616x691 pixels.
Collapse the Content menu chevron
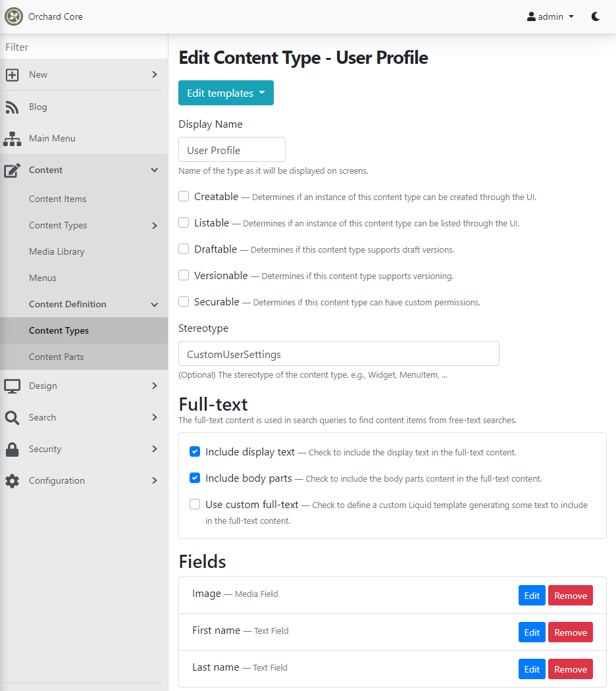pos(154,170)
